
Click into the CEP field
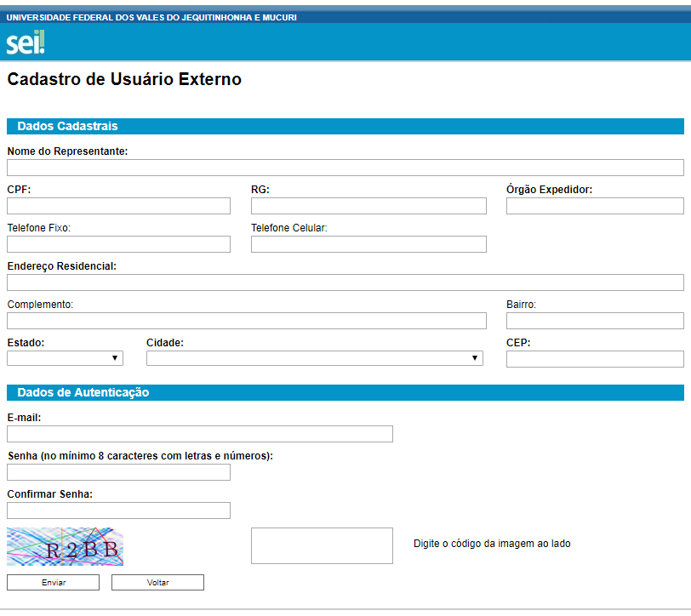pyautogui.click(x=595, y=359)
